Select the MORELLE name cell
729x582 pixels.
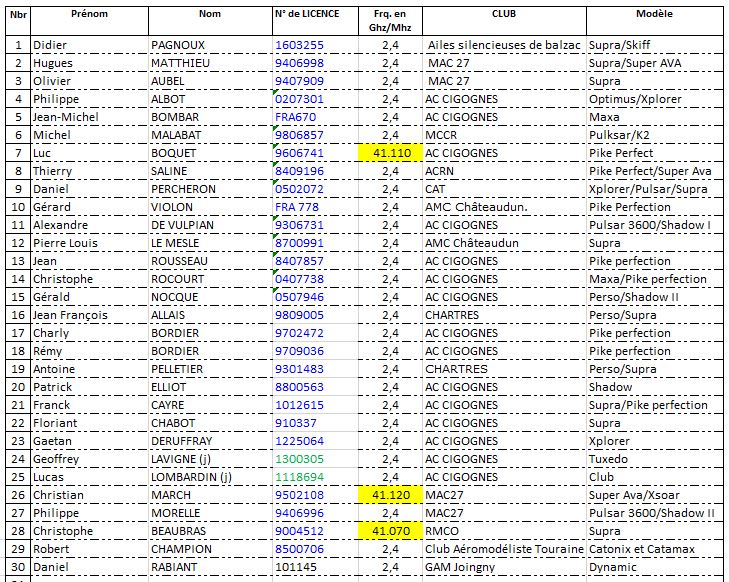coord(210,513)
